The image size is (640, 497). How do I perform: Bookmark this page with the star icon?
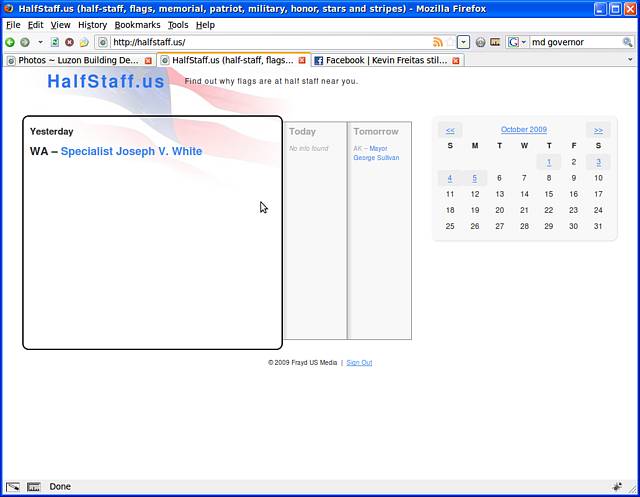pos(450,42)
